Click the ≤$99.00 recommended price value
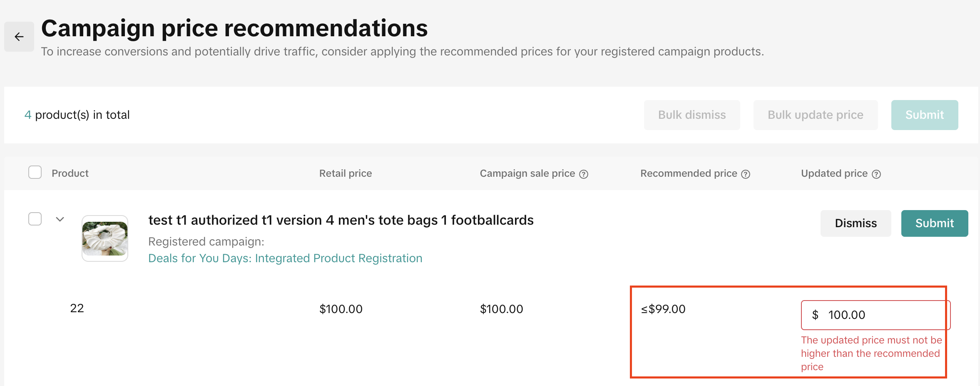Screen dimensions: 980x386 (663, 309)
